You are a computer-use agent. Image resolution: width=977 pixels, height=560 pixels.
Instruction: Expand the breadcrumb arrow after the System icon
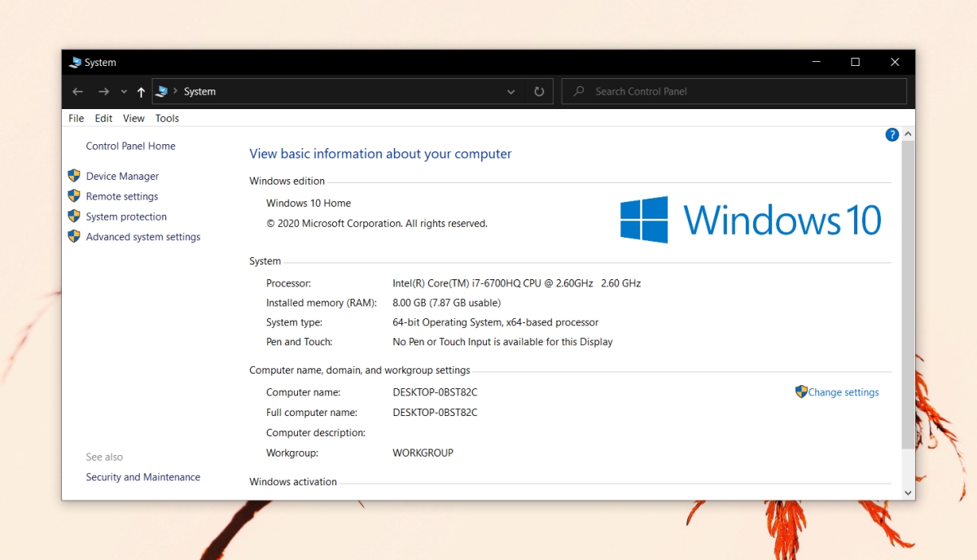click(x=175, y=91)
